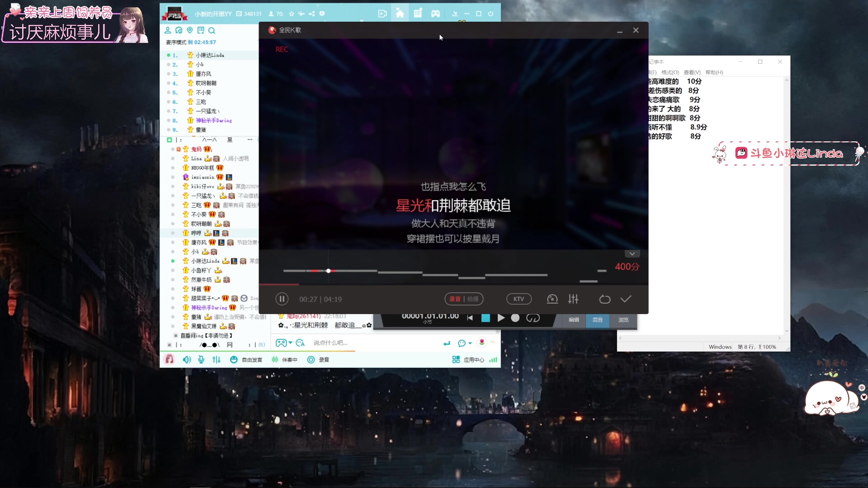Toggle the microphone icon
Viewport: 868px width, 488px height.
(201, 360)
